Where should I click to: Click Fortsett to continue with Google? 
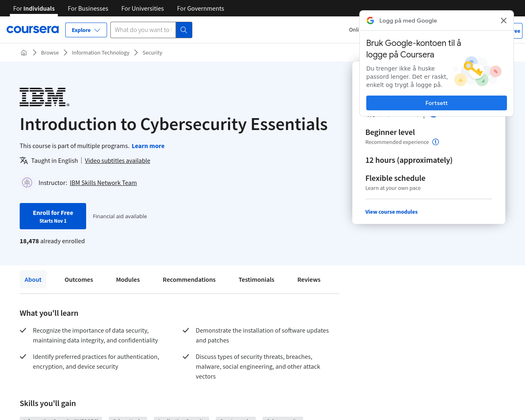pos(436,103)
